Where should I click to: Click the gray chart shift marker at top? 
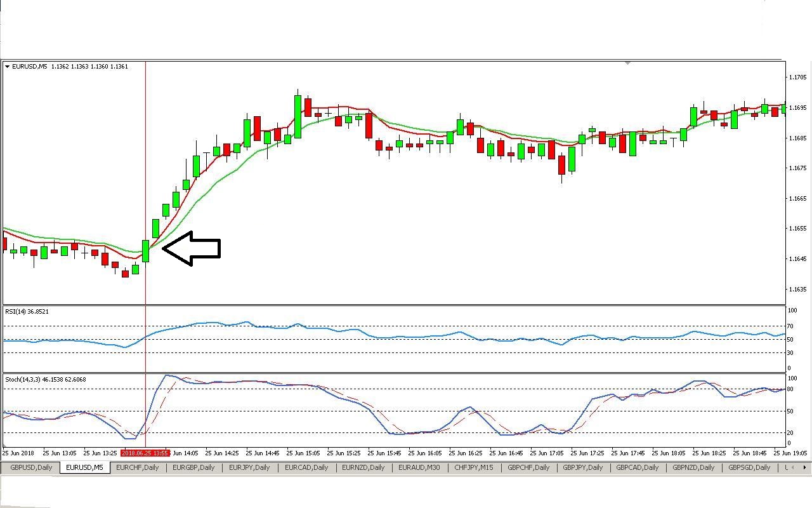point(627,63)
